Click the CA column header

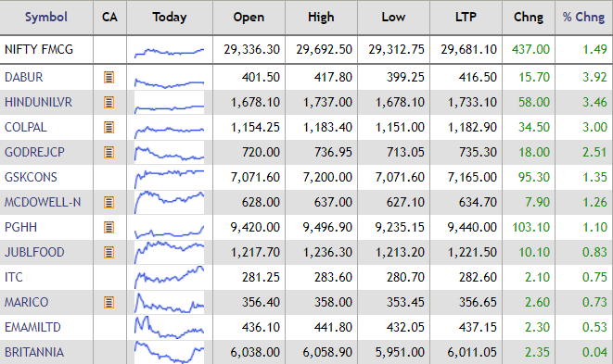coord(109,18)
